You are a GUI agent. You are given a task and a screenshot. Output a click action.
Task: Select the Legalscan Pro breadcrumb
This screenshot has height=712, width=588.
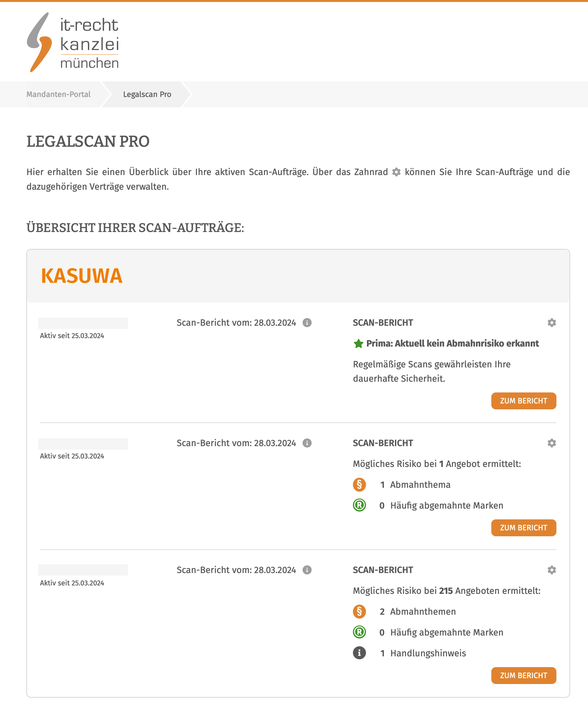click(147, 94)
